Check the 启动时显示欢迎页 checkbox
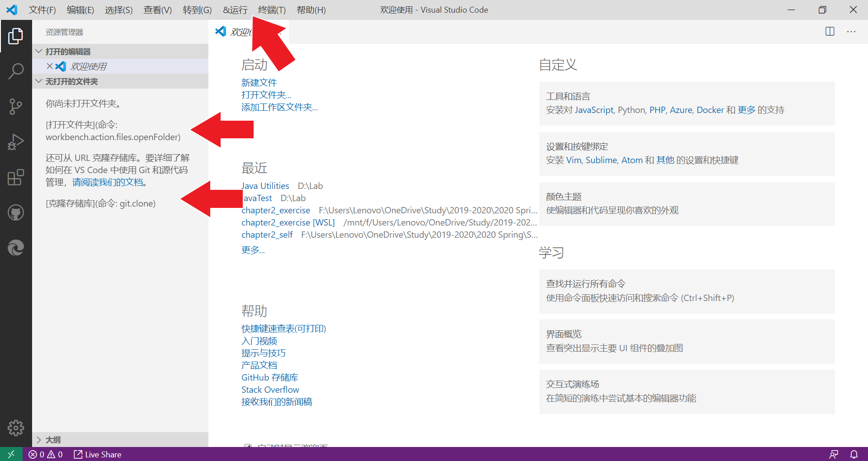This screenshot has width=868, height=461. 248,447
